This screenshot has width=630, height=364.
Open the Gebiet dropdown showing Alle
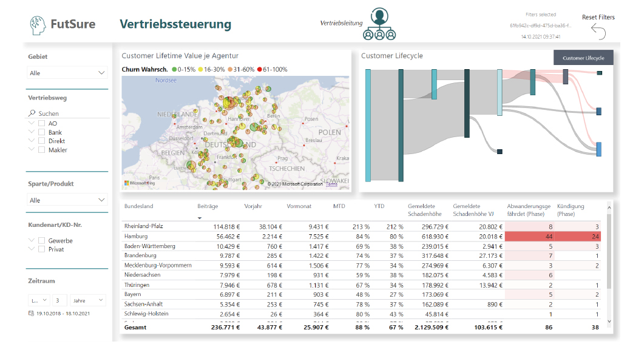(67, 73)
